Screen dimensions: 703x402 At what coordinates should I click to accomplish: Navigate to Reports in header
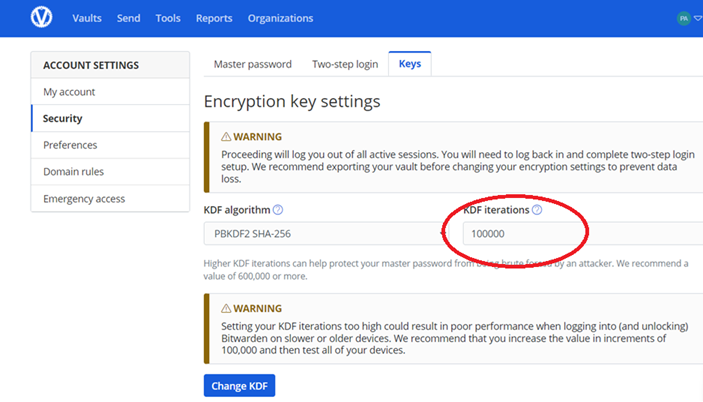point(214,18)
